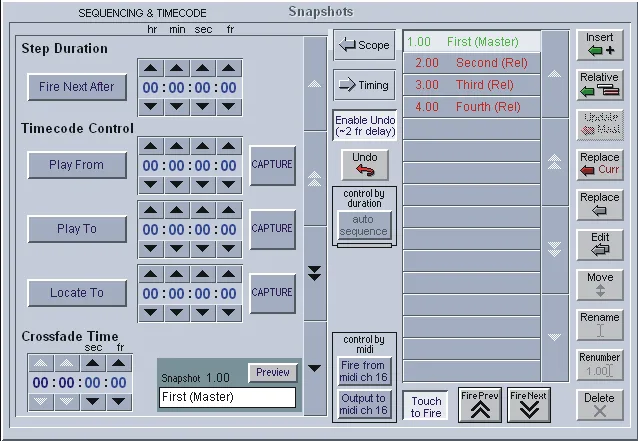The width and height of the screenshot is (638, 441).
Task: Decrease Locate To minutes value
Action: (177, 313)
